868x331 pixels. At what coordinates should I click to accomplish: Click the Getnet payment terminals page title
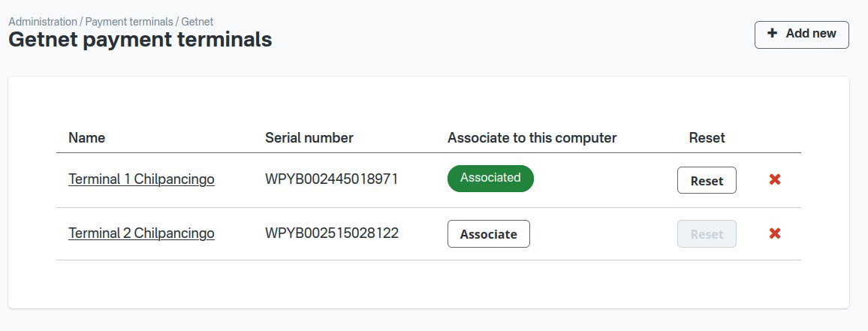click(140, 40)
